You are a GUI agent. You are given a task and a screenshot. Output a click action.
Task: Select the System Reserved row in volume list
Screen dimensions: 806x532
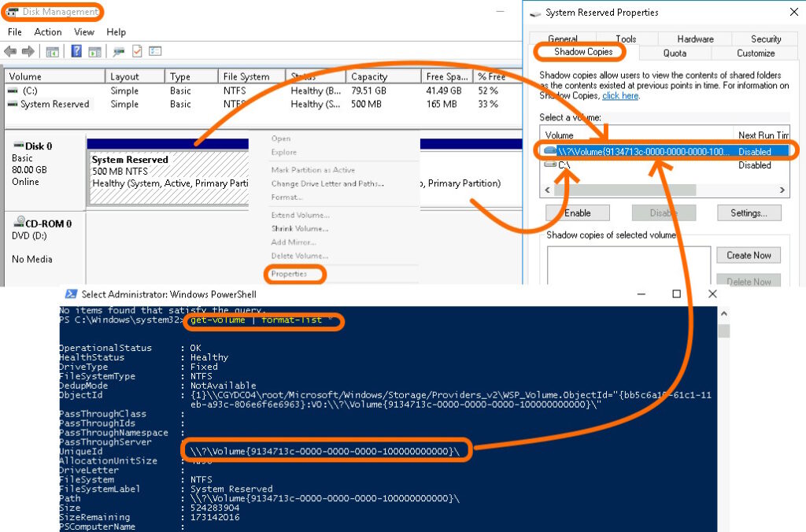[54, 104]
